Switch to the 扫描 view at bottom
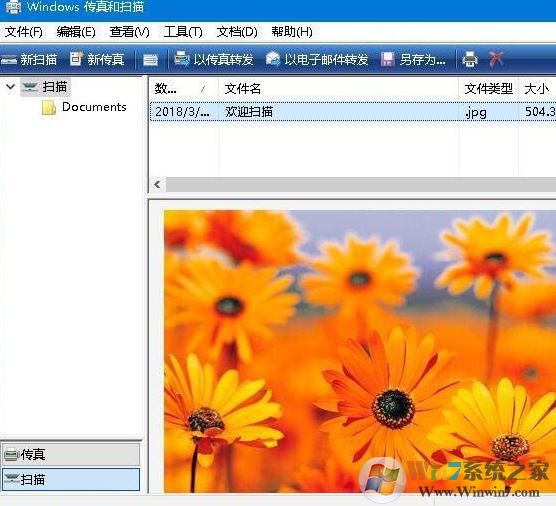The width and height of the screenshot is (556, 506). pyautogui.click(x=71, y=479)
